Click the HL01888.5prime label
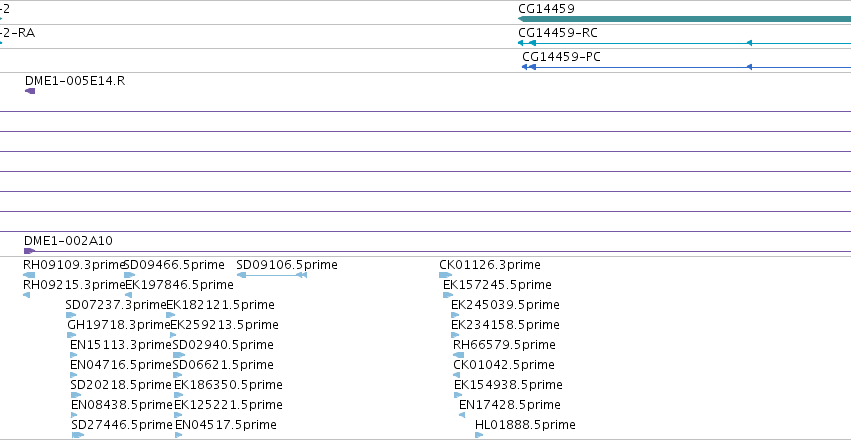This screenshot has height=440, width=851. pyautogui.click(x=525, y=425)
